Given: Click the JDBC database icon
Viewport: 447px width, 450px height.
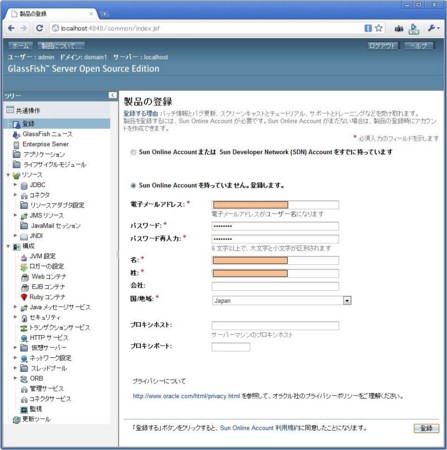Looking at the screenshot, I should click(24, 185).
